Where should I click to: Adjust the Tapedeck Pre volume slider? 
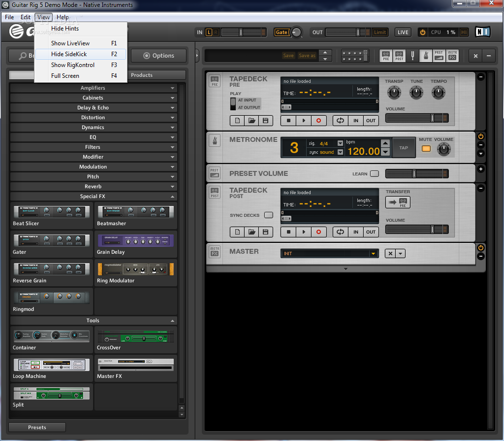pyautogui.click(x=417, y=118)
